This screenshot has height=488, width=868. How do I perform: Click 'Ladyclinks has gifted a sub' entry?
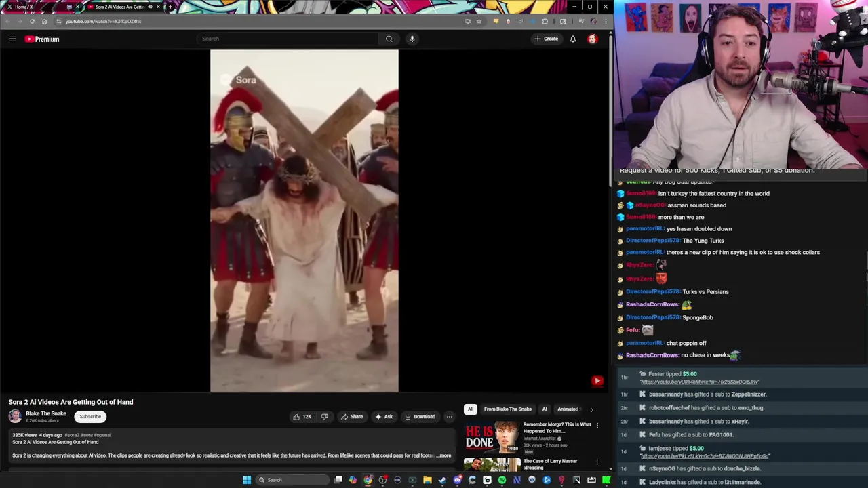pyautogui.click(x=705, y=482)
